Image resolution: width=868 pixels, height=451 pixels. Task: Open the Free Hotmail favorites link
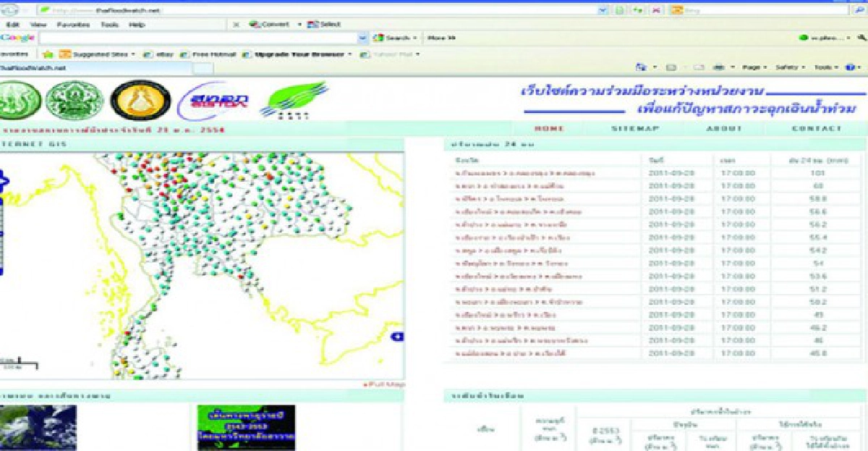[208, 54]
